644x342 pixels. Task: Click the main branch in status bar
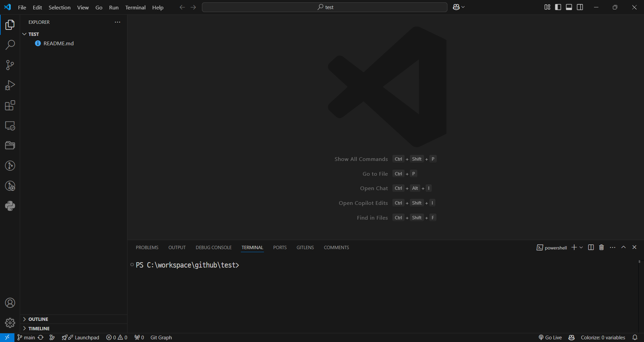pos(26,337)
